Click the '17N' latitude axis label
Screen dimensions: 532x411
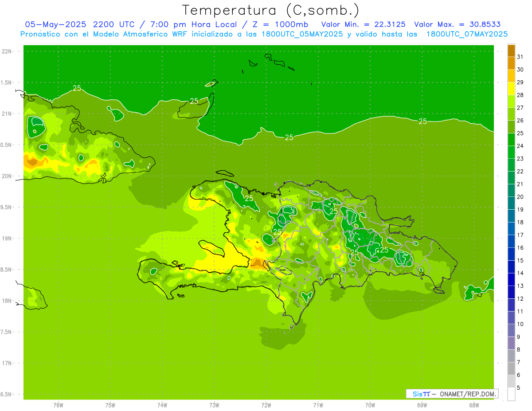[x=7, y=363]
